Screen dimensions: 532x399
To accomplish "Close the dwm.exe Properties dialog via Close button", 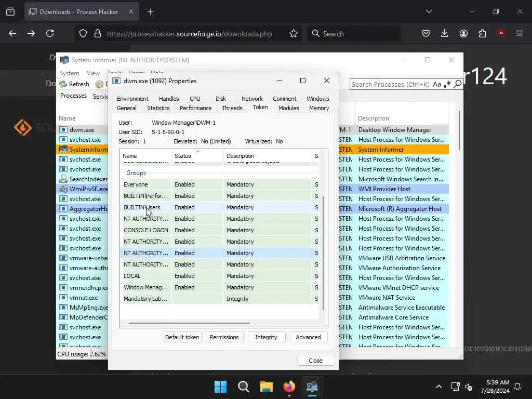I will click(315, 361).
